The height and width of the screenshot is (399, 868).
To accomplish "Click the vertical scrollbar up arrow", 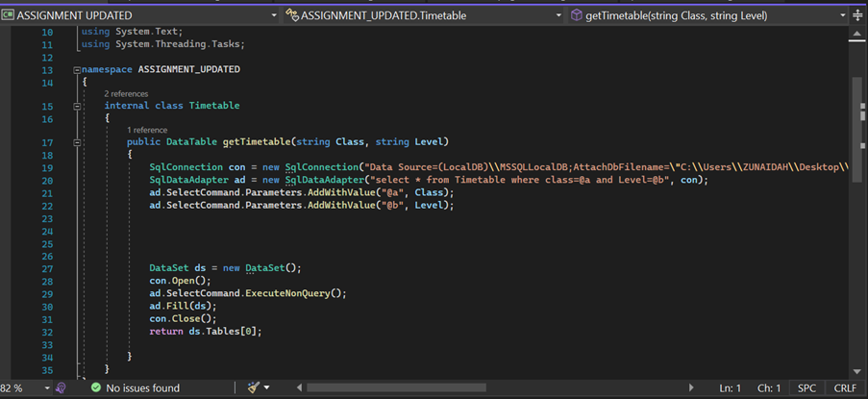I will (x=856, y=35).
